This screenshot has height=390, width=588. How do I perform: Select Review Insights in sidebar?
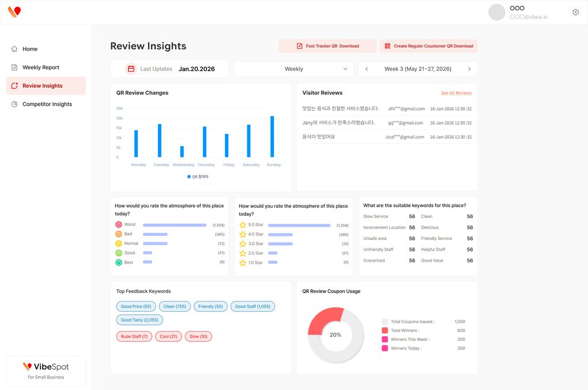(46, 85)
